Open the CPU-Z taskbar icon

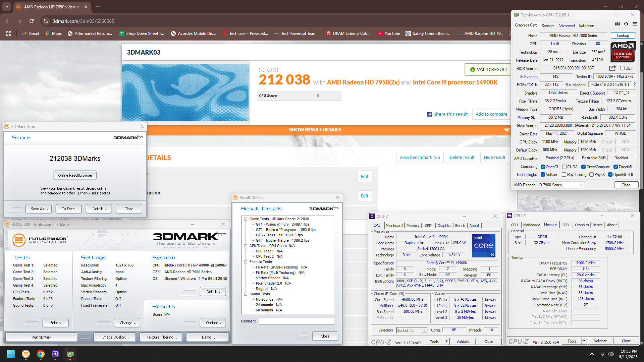(x=55, y=354)
